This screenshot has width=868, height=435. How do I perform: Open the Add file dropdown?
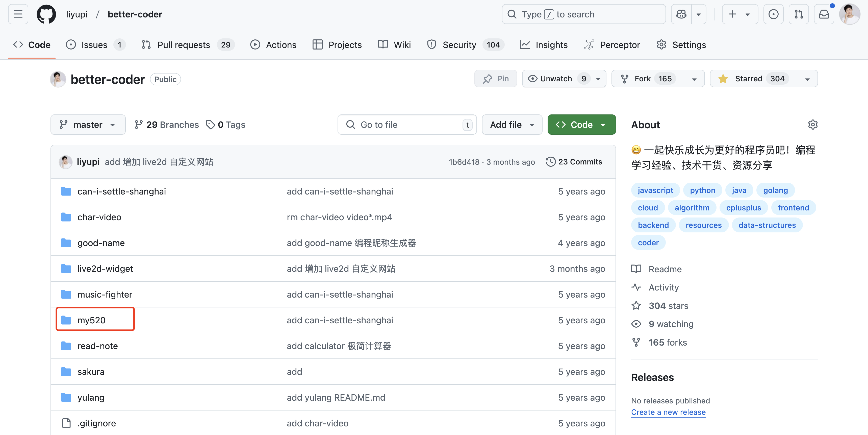point(512,125)
